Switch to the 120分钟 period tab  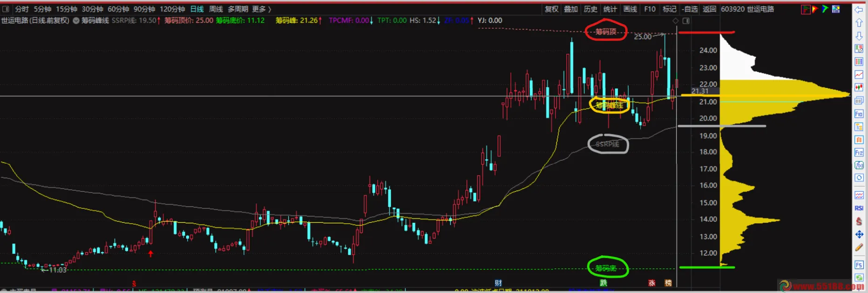coord(172,9)
